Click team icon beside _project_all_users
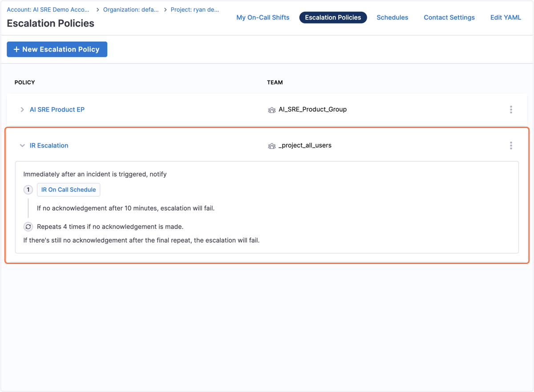 tap(271, 146)
